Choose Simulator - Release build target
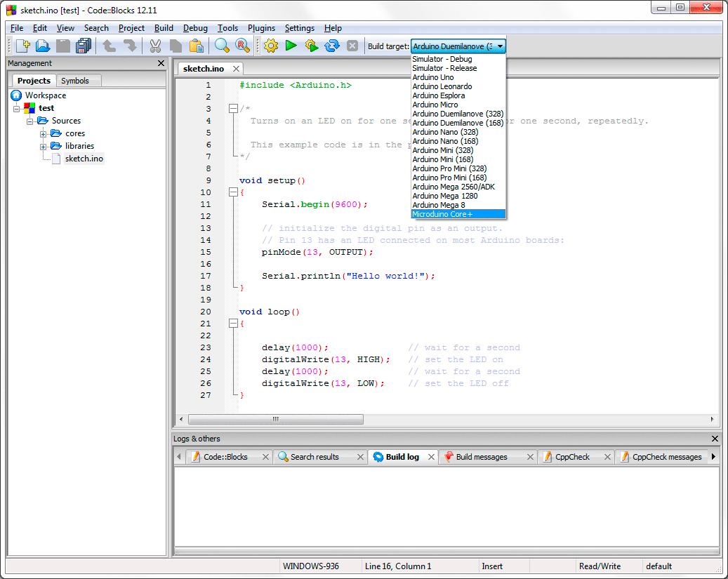 pyautogui.click(x=458, y=68)
